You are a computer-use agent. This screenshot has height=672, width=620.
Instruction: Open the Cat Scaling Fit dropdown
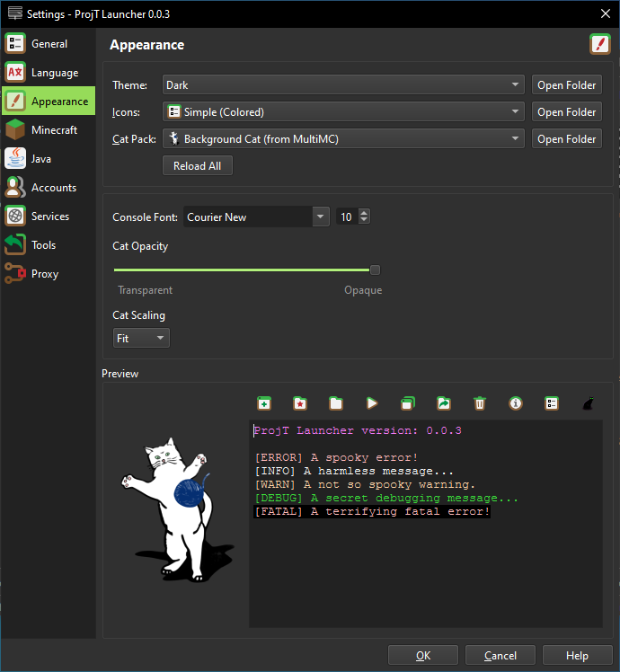click(x=141, y=338)
